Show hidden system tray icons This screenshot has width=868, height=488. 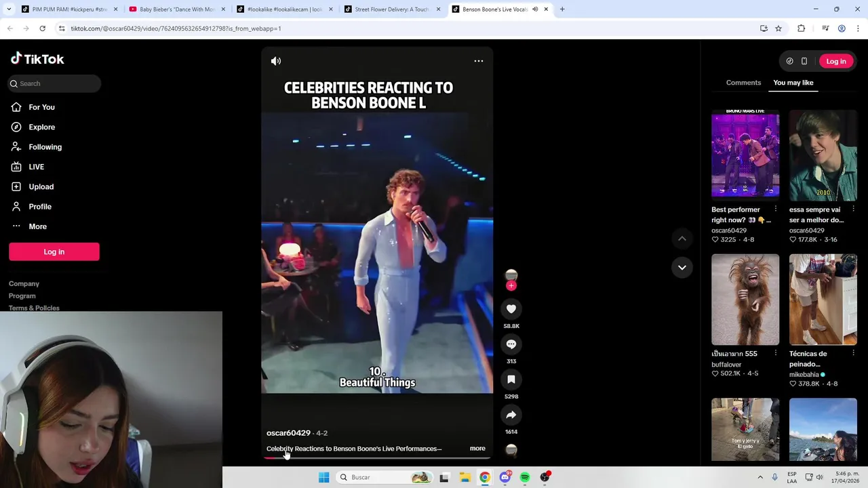click(x=760, y=477)
